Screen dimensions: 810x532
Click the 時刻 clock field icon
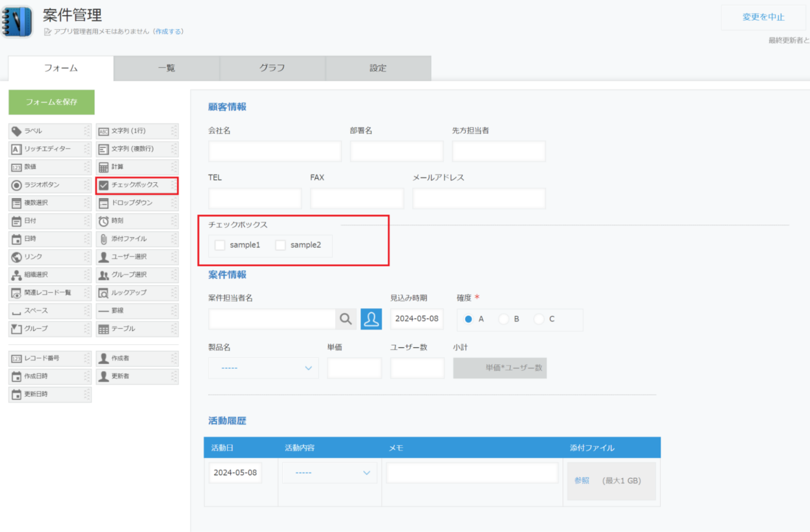(x=104, y=221)
